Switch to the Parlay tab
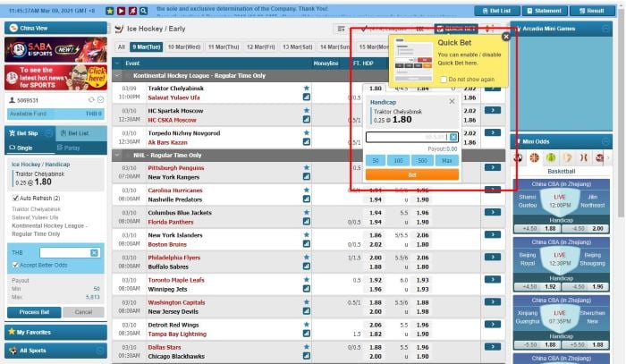The image size is (626, 364). 69,148
